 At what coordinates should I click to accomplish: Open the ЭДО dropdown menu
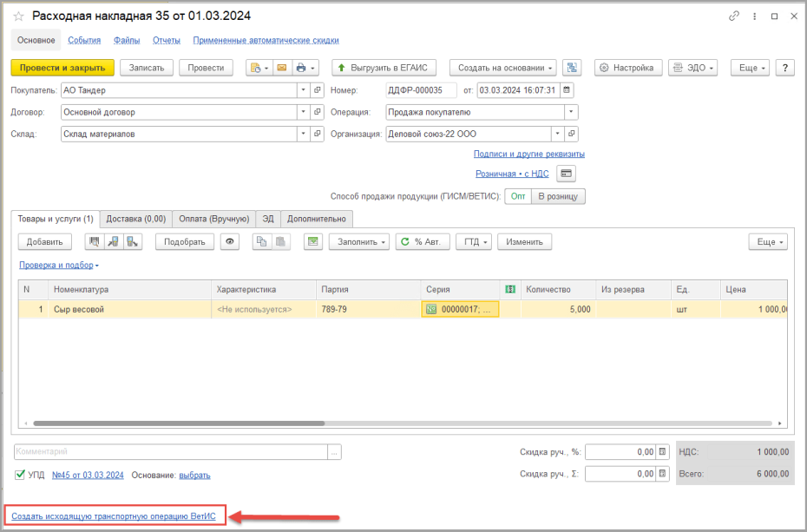click(x=692, y=68)
